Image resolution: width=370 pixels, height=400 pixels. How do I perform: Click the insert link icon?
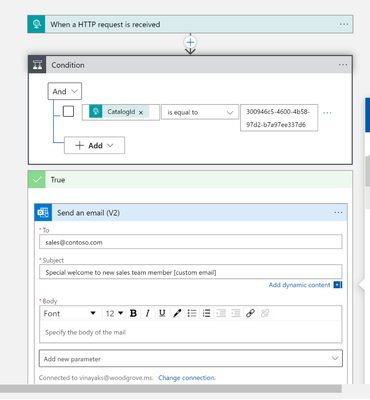pos(250,313)
